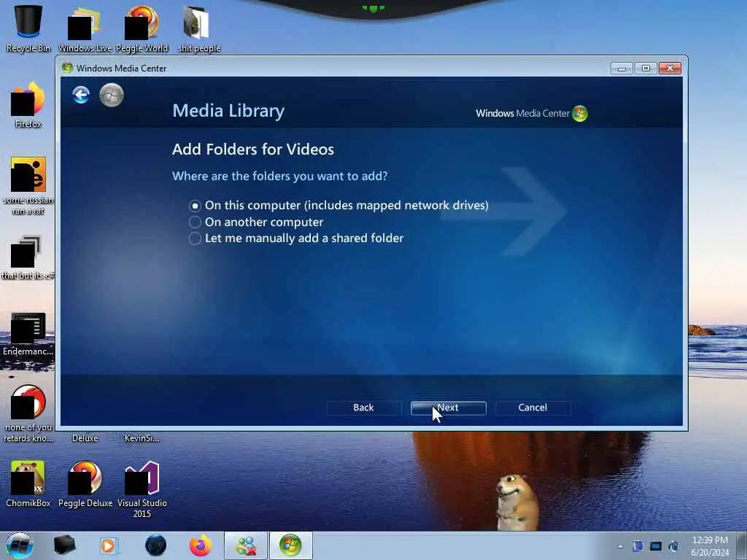Select the 'shit people' folder icon
Viewport: 747px width, 560px height.
click(x=198, y=28)
